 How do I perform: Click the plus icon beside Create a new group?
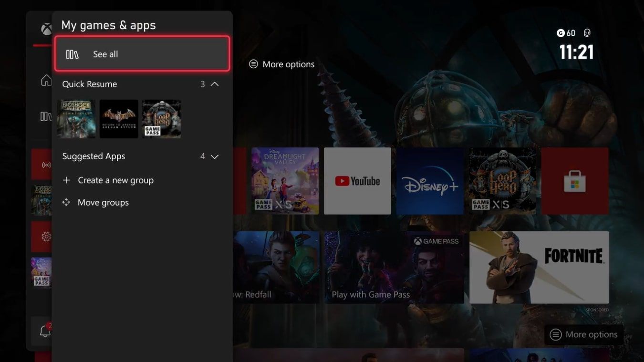[66, 180]
